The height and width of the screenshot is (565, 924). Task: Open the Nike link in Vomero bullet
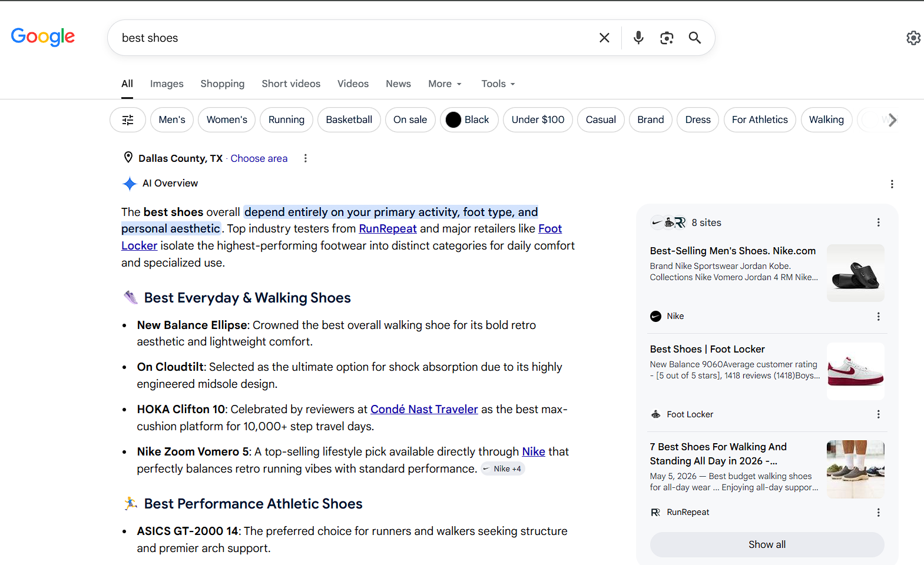[x=534, y=451]
